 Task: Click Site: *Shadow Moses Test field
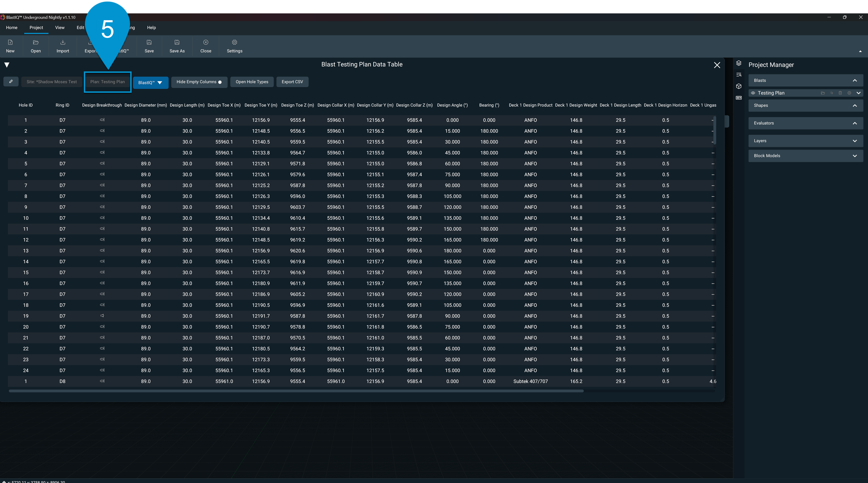coord(51,82)
